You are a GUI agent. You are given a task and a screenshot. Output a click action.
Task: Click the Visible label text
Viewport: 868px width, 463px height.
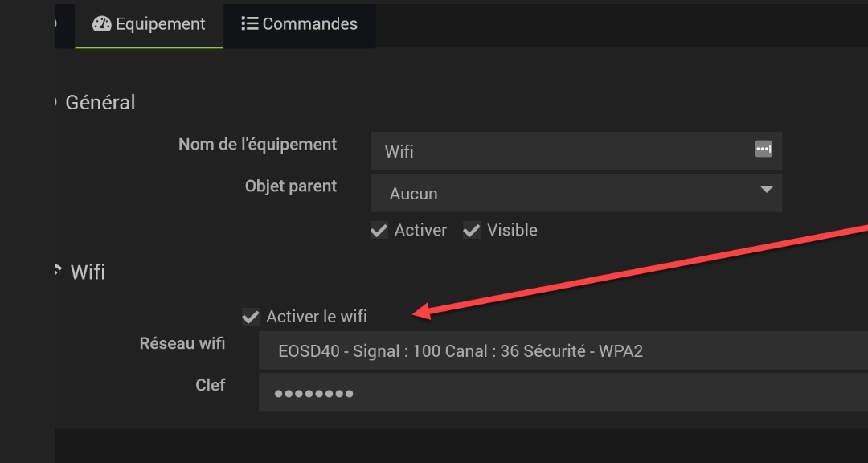click(x=512, y=231)
